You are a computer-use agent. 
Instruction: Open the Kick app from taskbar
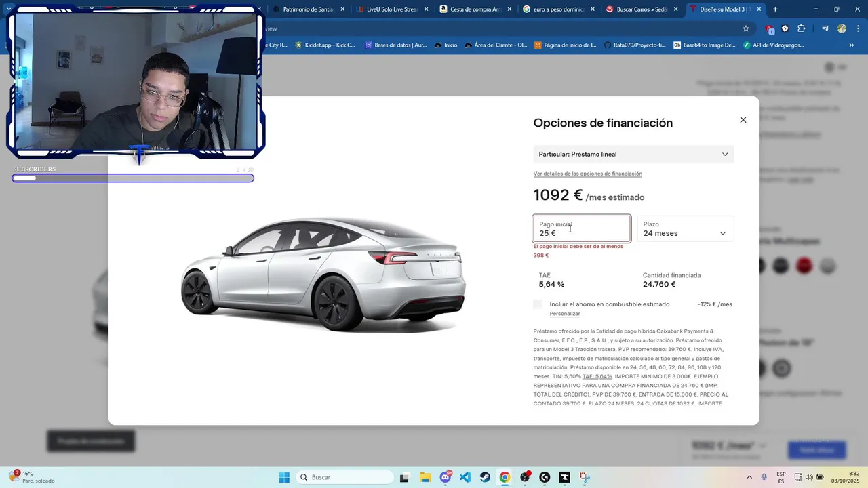(564, 477)
